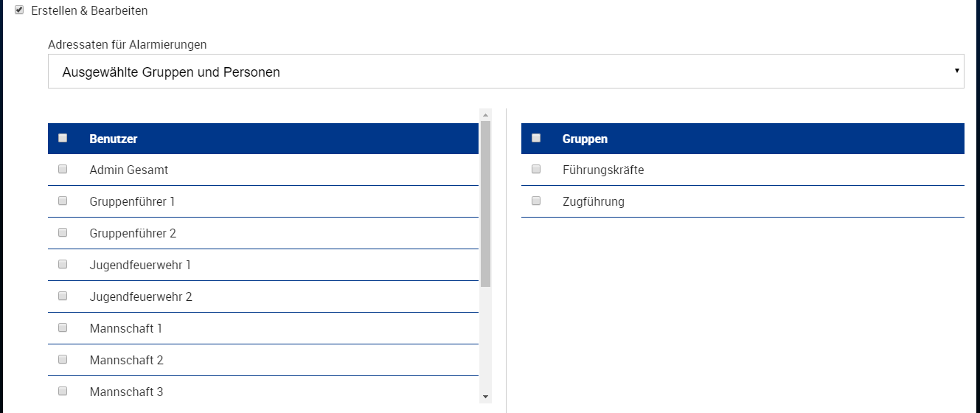Click the user list scrollbar thumb
980x413 pixels.
tap(485, 203)
